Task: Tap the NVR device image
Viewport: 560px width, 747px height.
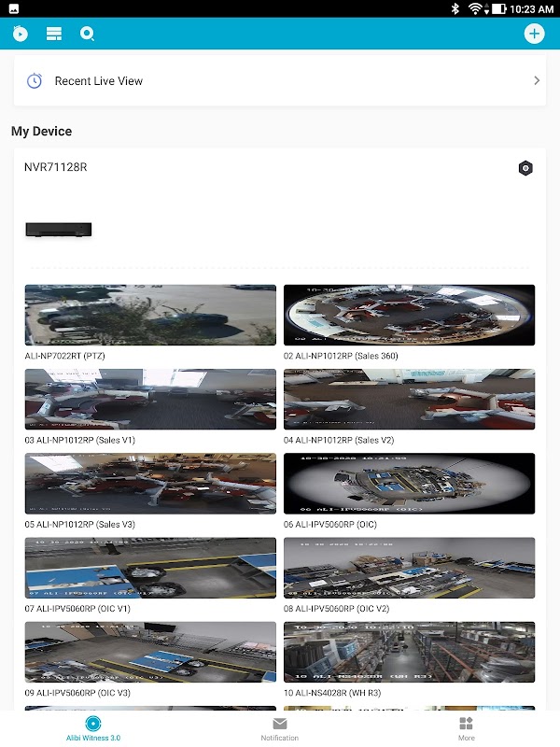Action: 59,230
